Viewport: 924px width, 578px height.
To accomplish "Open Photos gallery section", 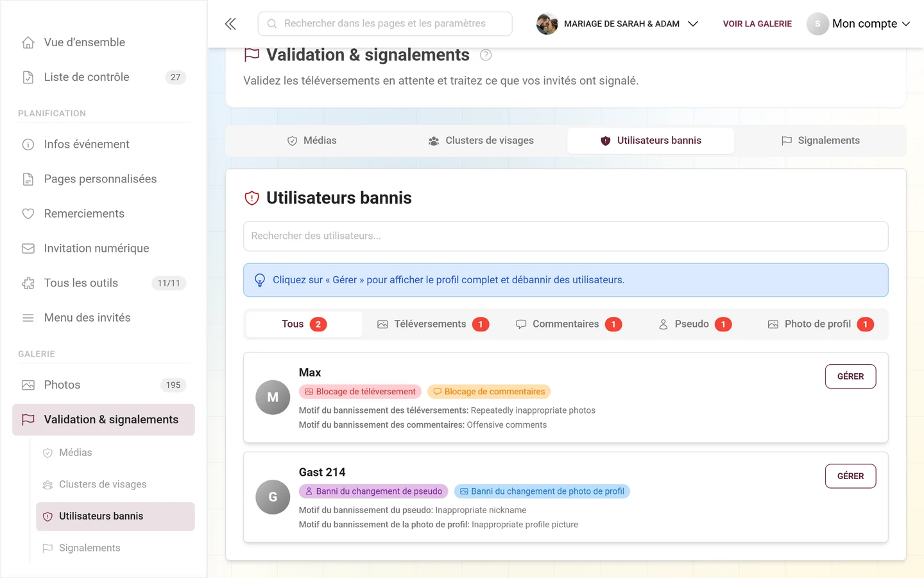I will [x=103, y=385].
